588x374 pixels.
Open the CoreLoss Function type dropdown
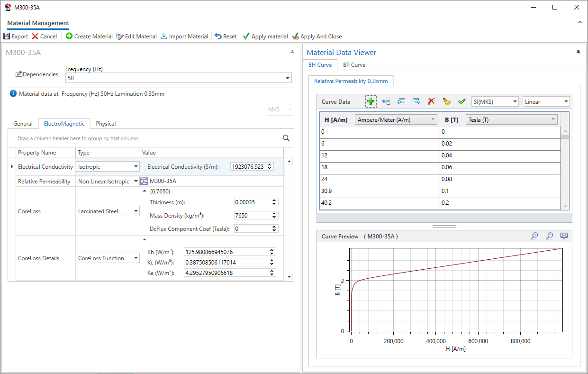(136, 258)
